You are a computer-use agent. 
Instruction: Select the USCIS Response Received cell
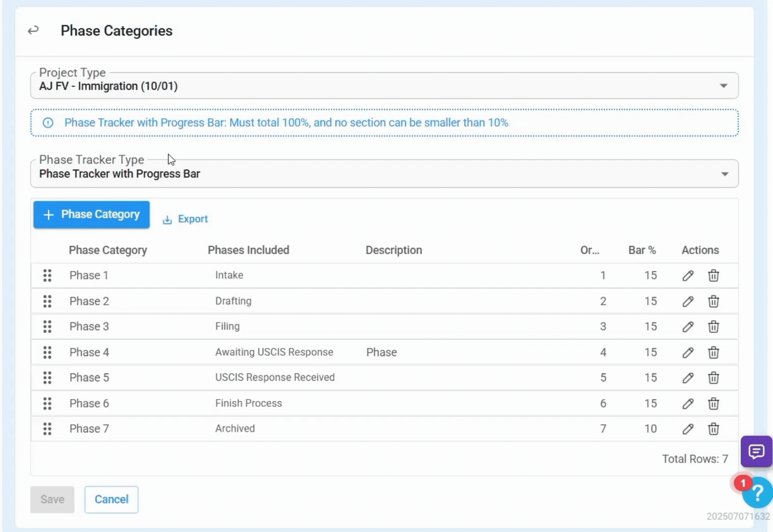[275, 378]
